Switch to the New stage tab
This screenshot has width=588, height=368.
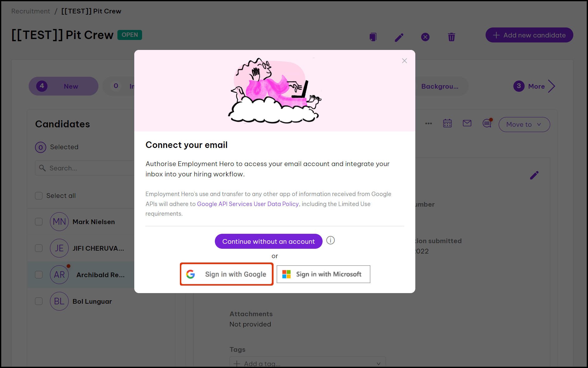(63, 86)
